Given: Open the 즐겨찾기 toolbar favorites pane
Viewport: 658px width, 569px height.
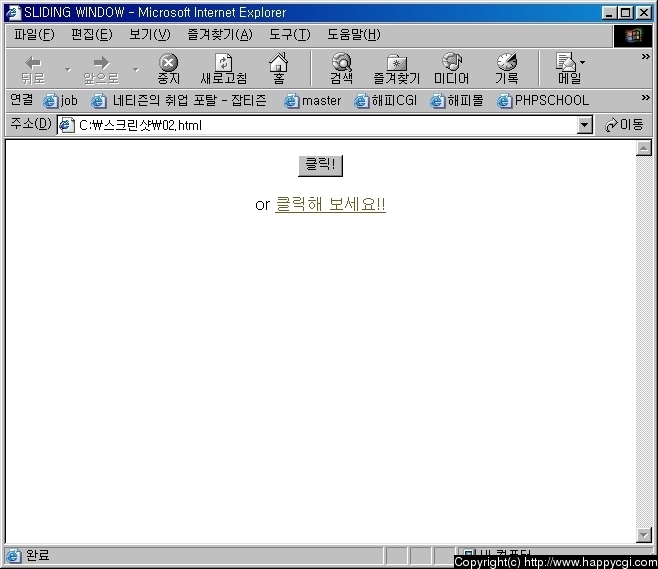Looking at the screenshot, I should pos(397,69).
